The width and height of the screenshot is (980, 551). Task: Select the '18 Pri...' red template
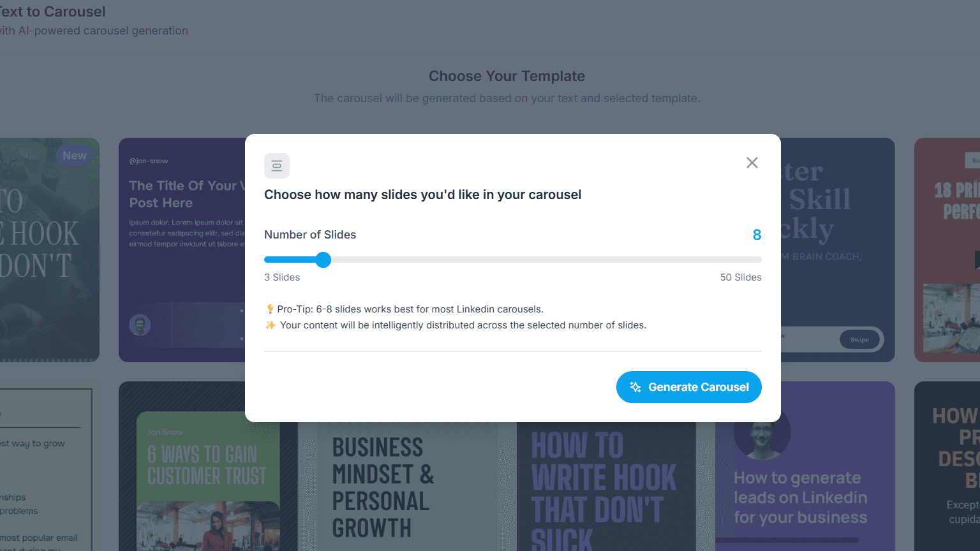click(947, 250)
